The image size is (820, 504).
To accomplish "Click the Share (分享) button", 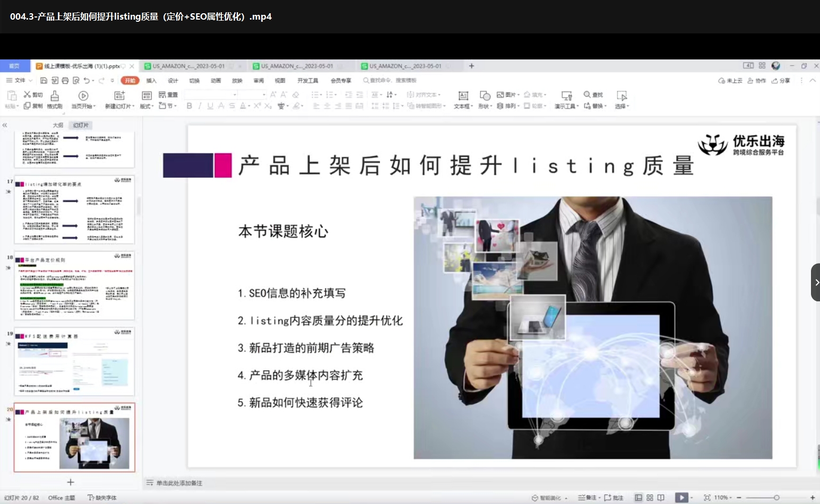I will 781,81.
